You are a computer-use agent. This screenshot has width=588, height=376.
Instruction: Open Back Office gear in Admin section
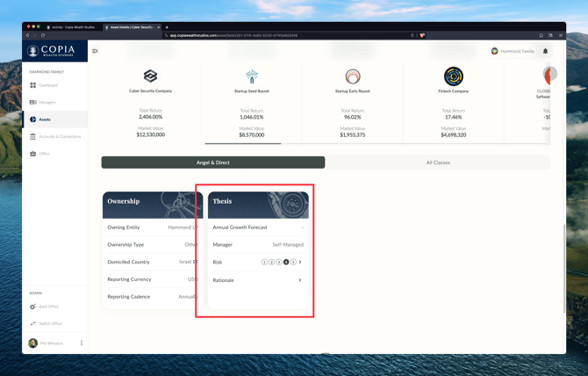coord(33,307)
